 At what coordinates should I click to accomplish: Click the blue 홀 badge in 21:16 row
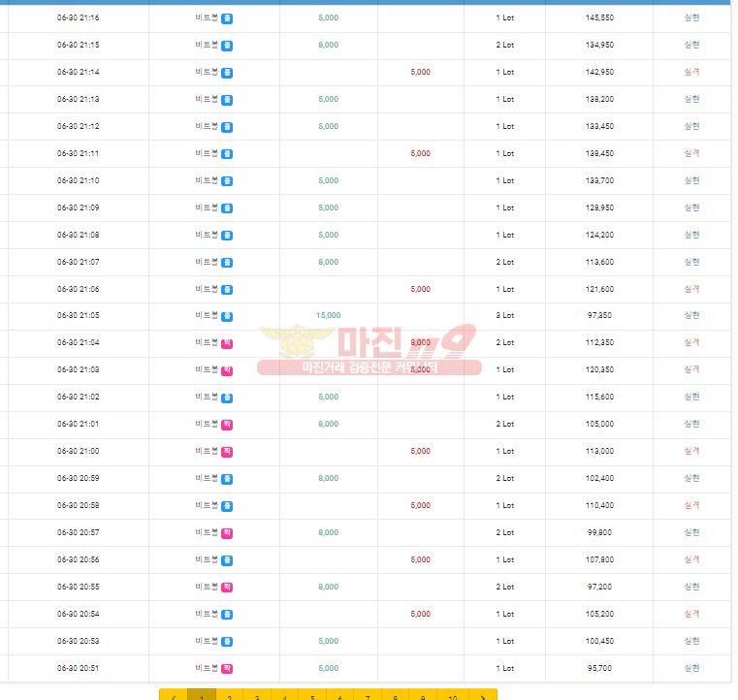(x=227, y=18)
